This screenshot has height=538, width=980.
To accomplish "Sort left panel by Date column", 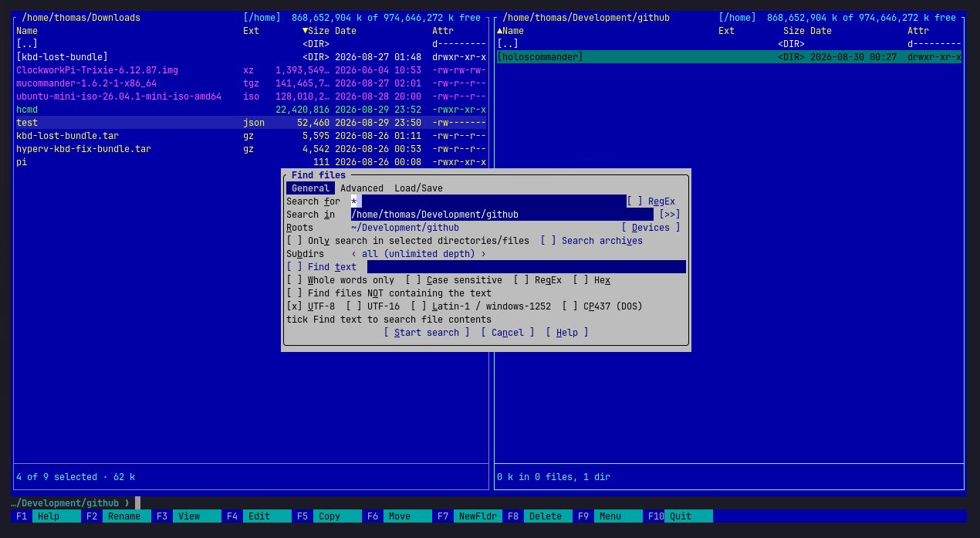I will point(346,31).
